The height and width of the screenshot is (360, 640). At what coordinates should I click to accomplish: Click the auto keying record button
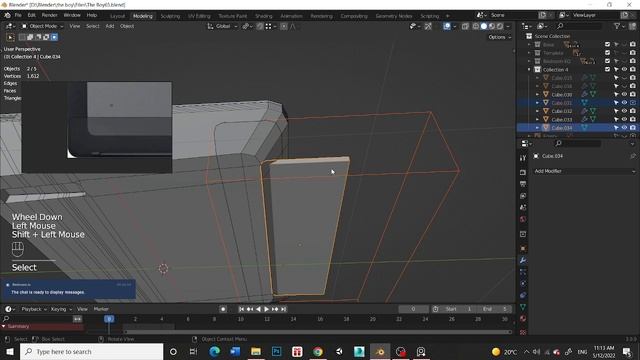point(223,309)
